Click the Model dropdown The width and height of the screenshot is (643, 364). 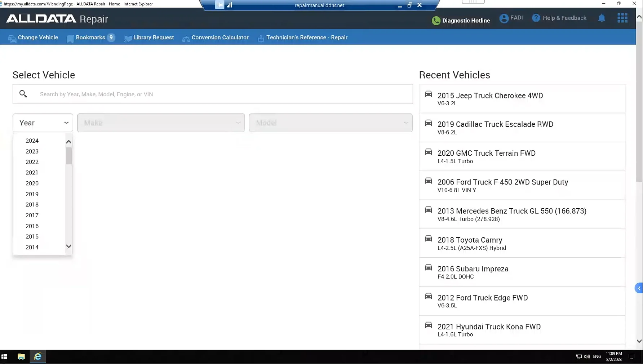(x=331, y=123)
